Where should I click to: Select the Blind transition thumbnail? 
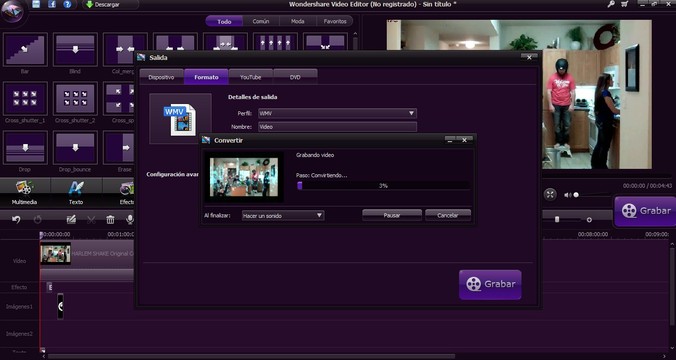pos(75,50)
